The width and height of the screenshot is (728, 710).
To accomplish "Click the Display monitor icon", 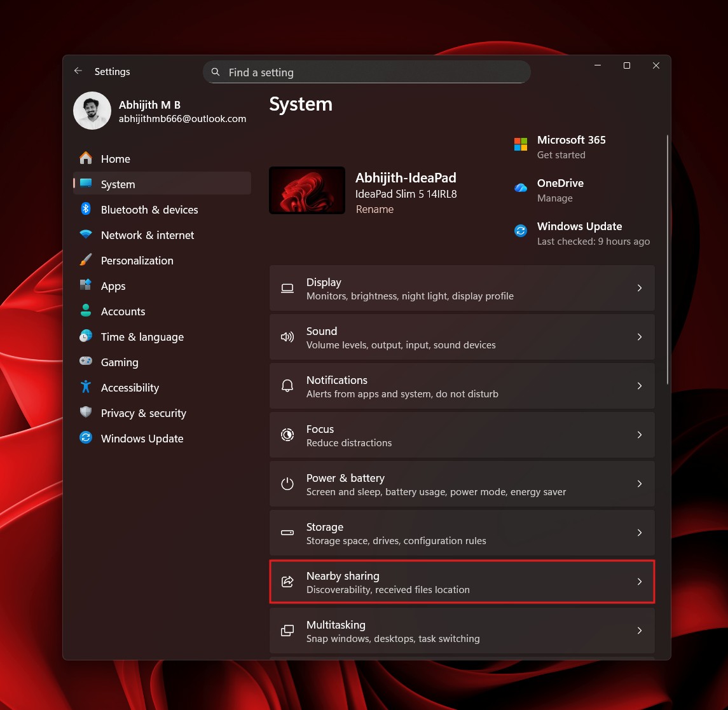I will 287,288.
